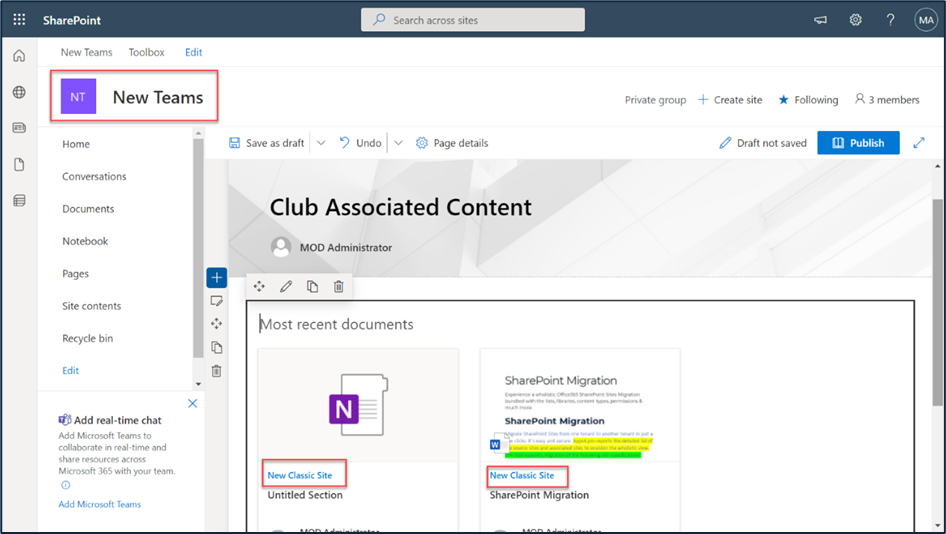Click Create site button
946x534 pixels.
point(730,100)
